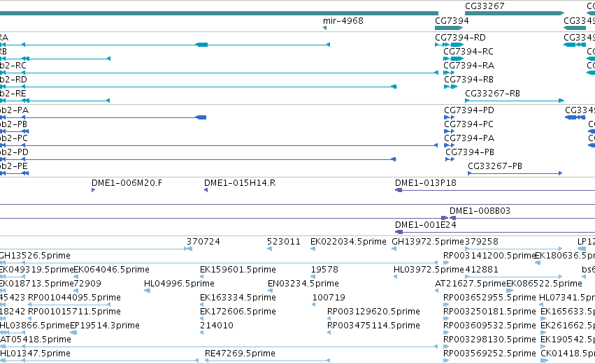Click EST HL04996.5prime
This screenshot has width=595, height=364.
179,284
